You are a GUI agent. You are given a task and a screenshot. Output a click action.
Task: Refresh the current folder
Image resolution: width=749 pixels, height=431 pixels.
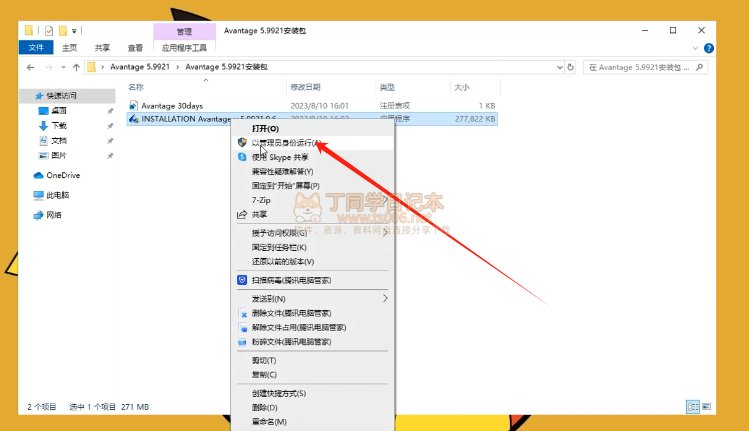[570, 67]
